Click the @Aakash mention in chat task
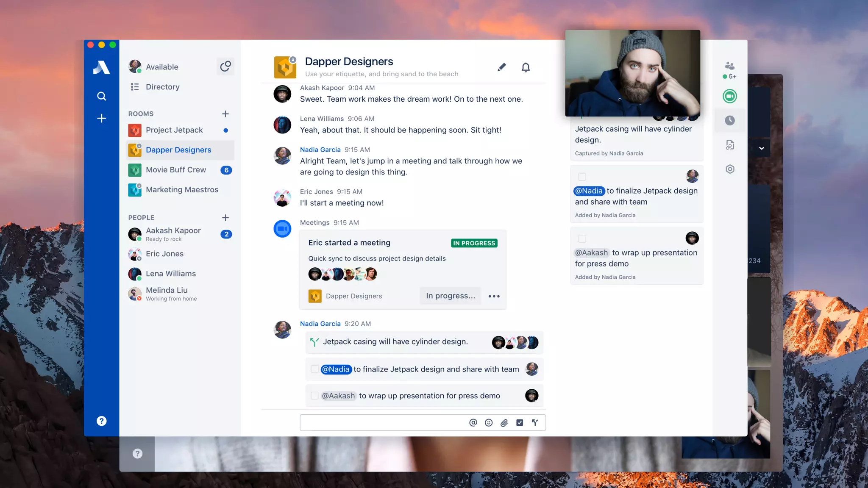Screen dimensions: 868x488 338,396
